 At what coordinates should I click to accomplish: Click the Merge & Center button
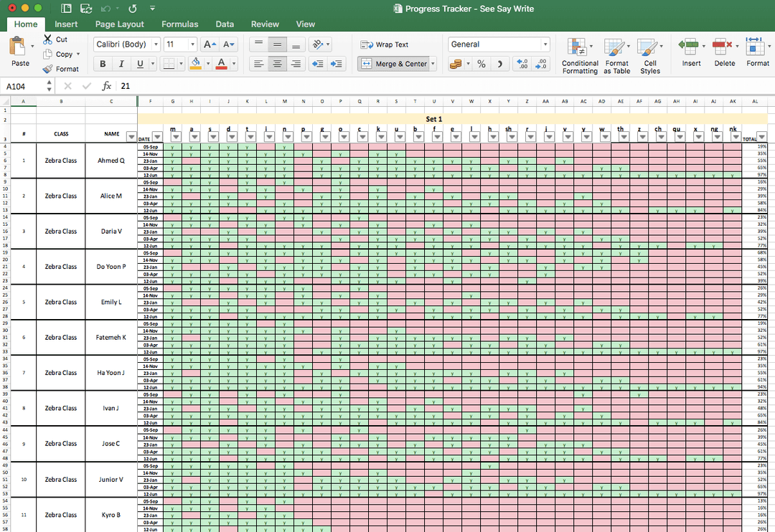(395, 64)
